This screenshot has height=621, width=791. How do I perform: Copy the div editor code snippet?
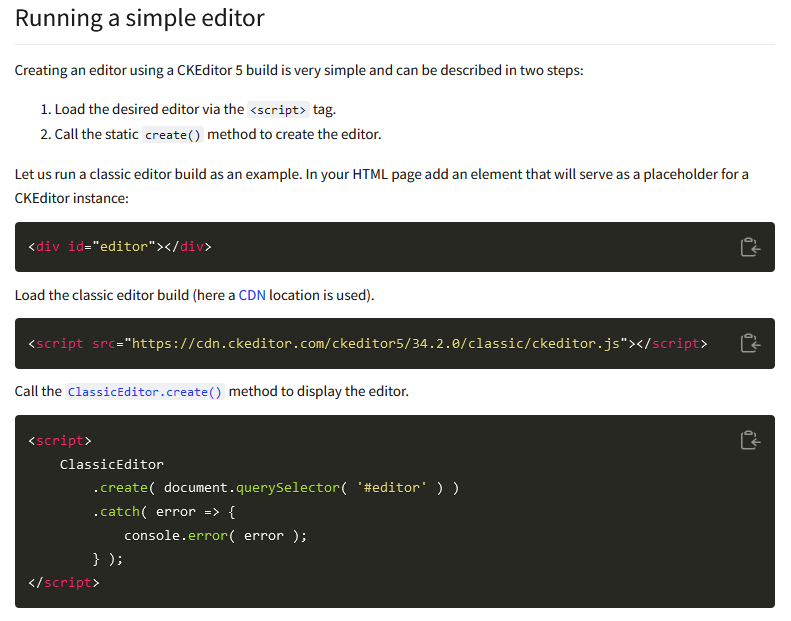750,247
